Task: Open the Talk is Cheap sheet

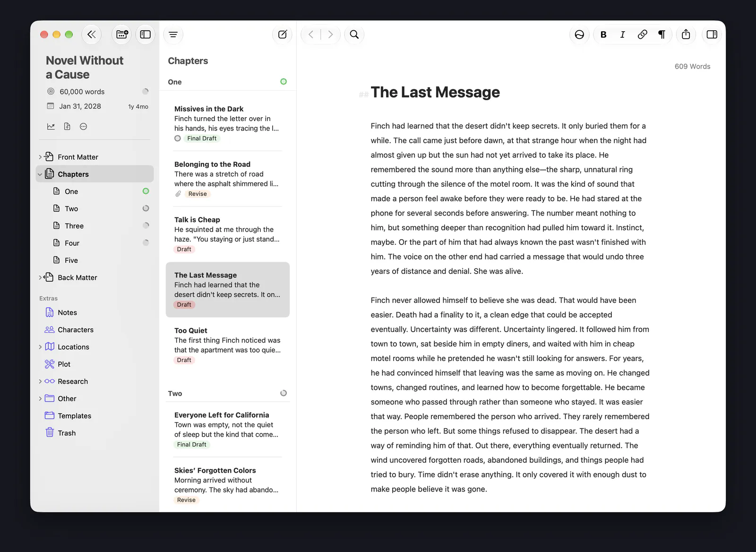Action: (228, 234)
